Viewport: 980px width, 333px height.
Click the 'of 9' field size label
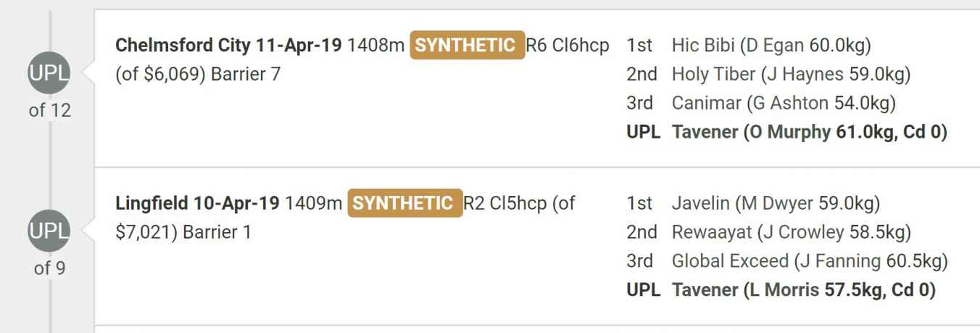pyautogui.click(x=49, y=268)
